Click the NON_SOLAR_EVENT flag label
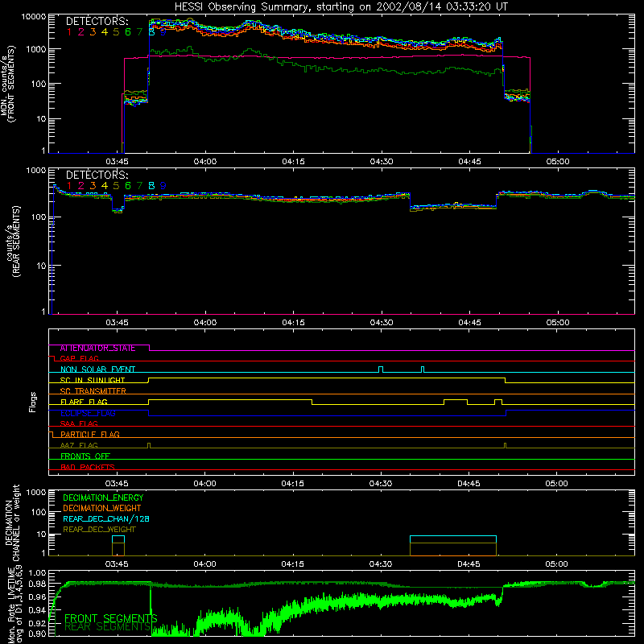This screenshot has width=644, height=644. (x=97, y=369)
